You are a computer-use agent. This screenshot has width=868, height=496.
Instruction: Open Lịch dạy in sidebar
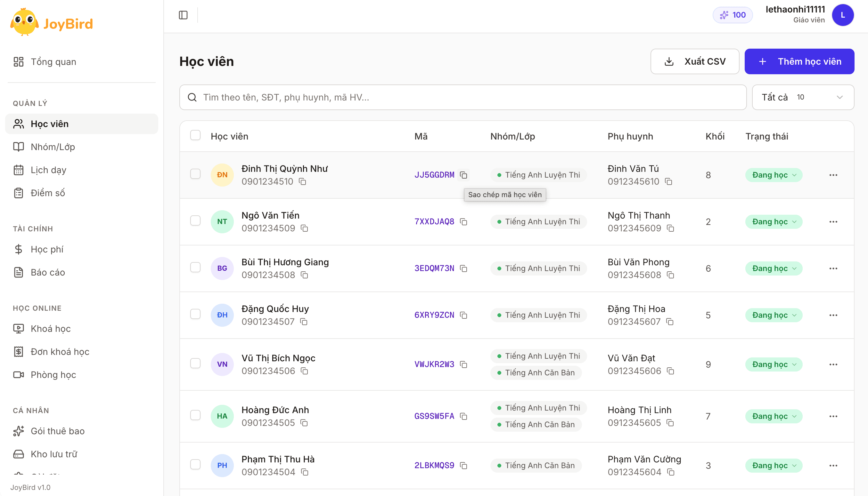point(81,170)
